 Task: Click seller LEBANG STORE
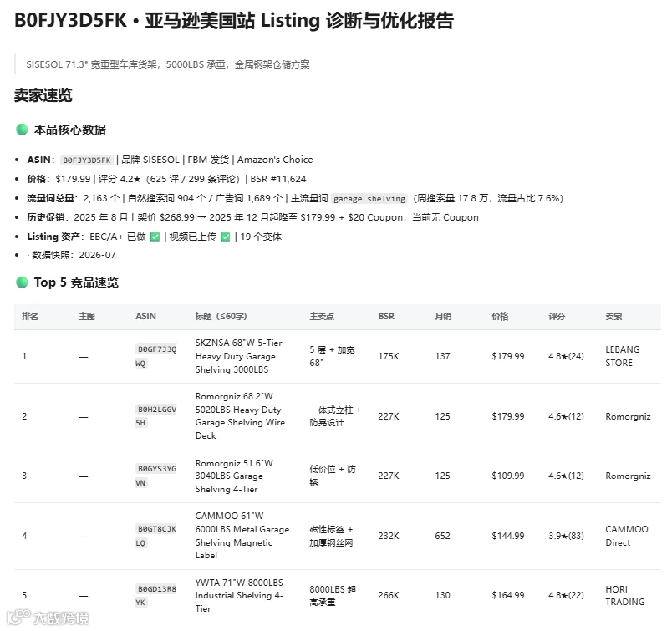click(x=623, y=356)
